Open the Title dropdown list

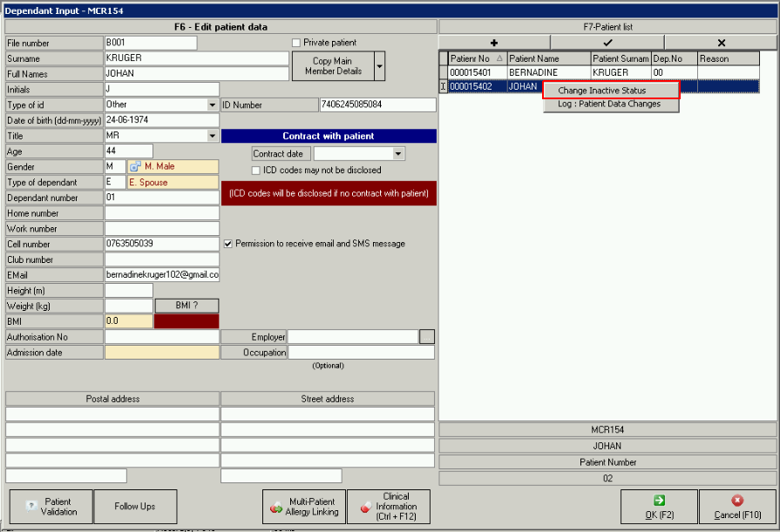213,136
